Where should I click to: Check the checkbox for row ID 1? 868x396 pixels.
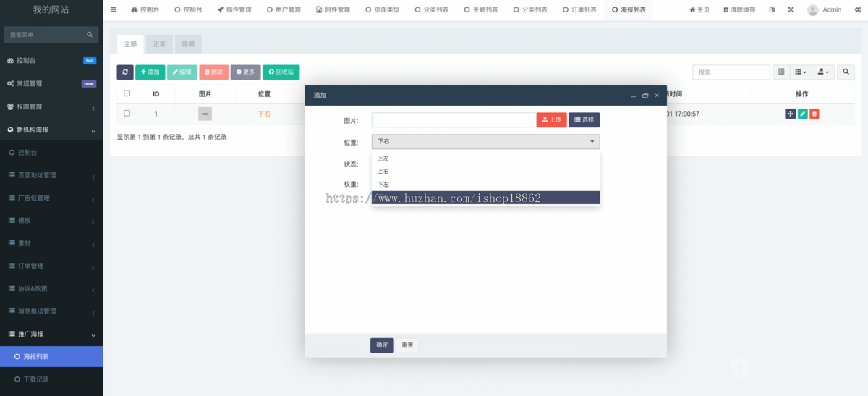(127, 114)
